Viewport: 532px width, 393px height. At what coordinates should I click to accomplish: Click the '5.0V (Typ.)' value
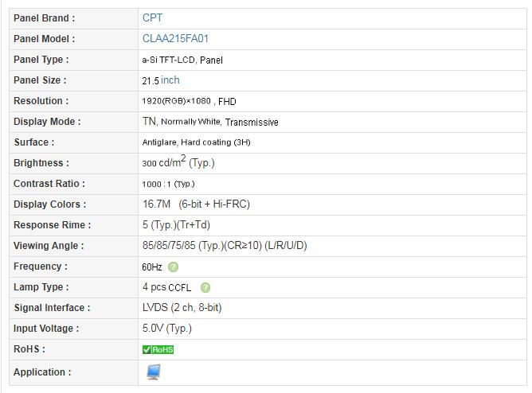pos(167,329)
